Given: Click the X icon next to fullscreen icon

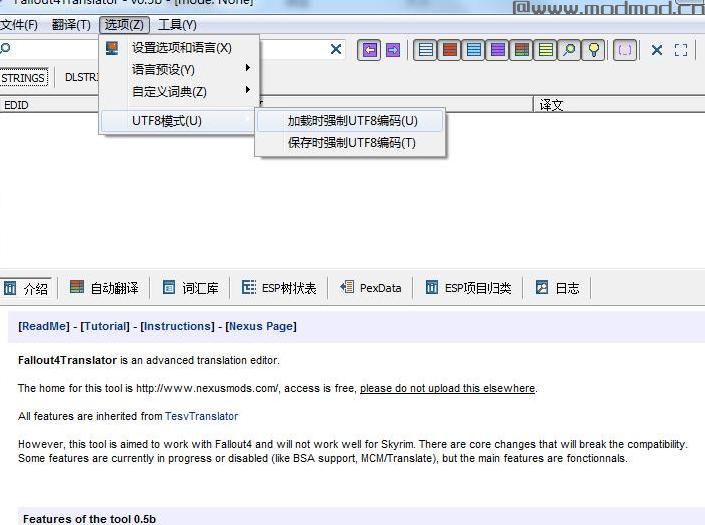Looking at the screenshot, I should pyautogui.click(x=657, y=50).
